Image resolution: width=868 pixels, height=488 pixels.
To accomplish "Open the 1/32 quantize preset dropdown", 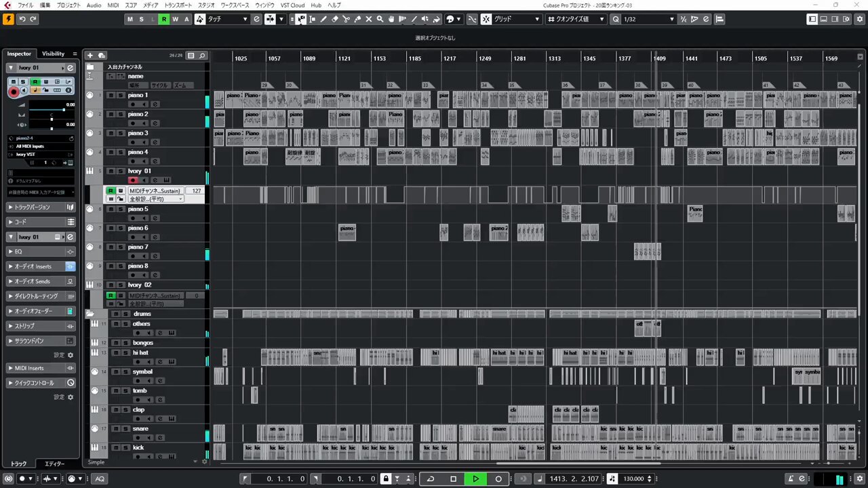I will [649, 19].
